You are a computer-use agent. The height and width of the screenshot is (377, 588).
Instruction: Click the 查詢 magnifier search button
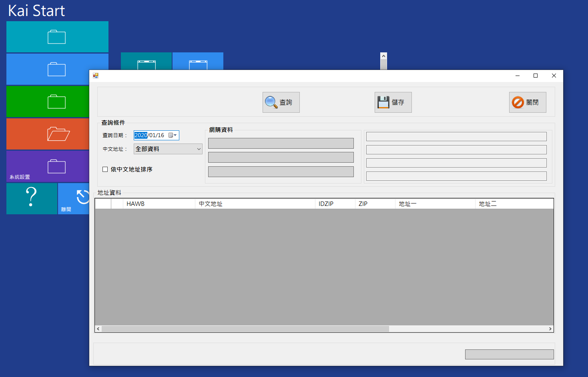[281, 102]
